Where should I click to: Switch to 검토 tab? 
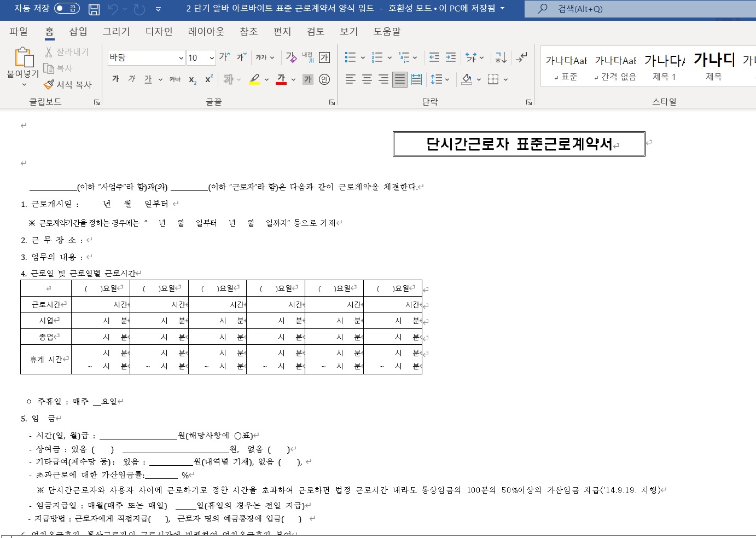click(x=316, y=32)
